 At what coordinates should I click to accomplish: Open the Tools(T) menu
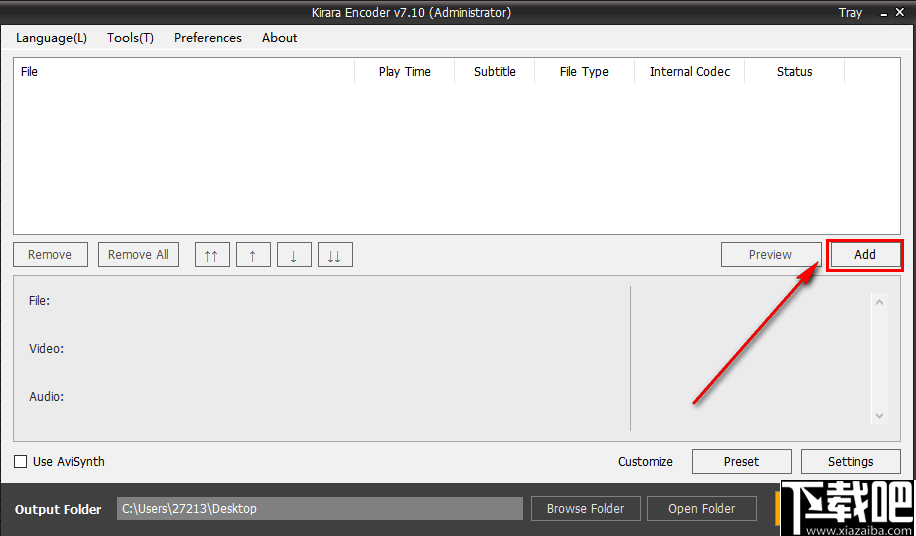click(x=130, y=38)
